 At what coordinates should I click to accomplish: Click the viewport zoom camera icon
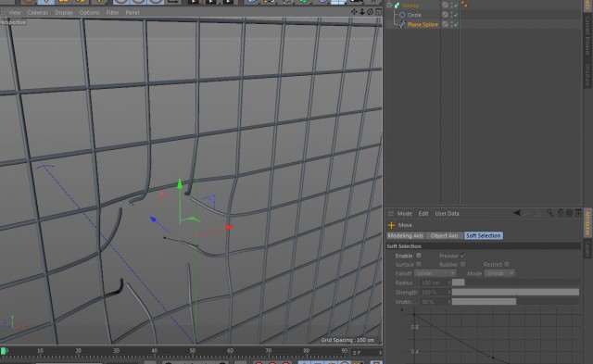(362, 12)
